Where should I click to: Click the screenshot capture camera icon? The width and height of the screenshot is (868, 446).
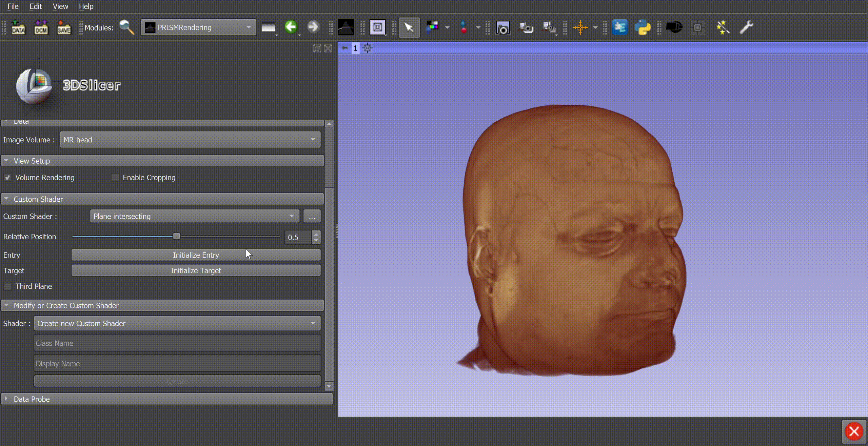click(503, 28)
